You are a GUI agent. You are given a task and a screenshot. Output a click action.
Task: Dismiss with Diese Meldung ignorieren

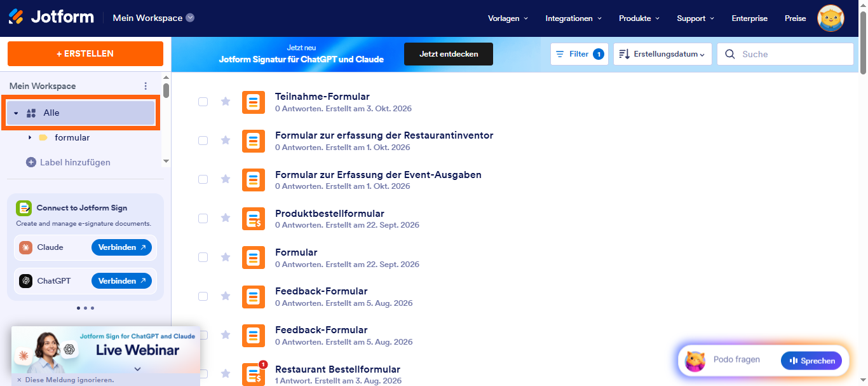coord(65,380)
